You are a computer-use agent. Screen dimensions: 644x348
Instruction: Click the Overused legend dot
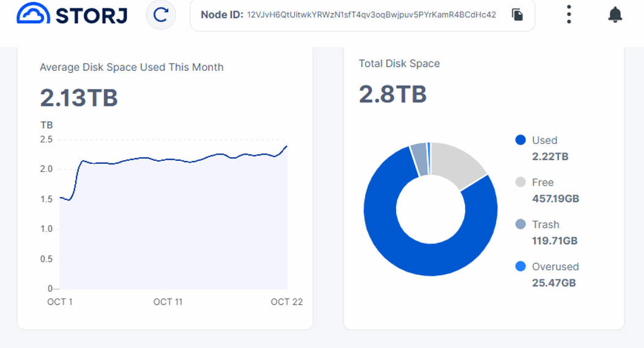tap(520, 266)
